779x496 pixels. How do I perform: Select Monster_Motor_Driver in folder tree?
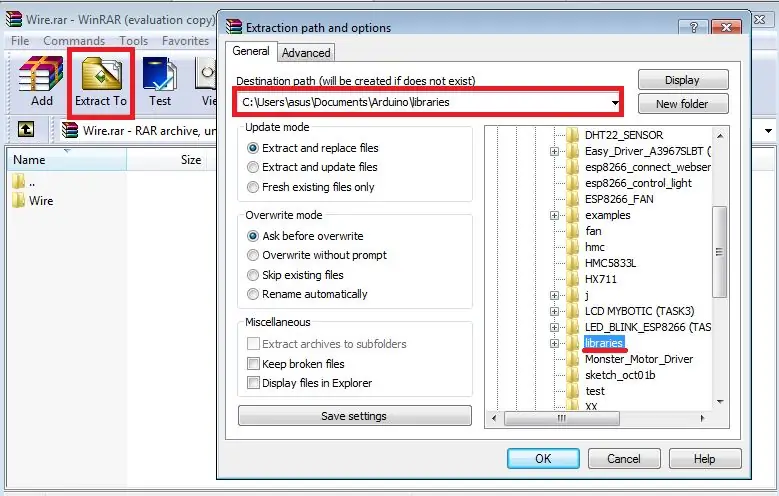click(x=639, y=359)
